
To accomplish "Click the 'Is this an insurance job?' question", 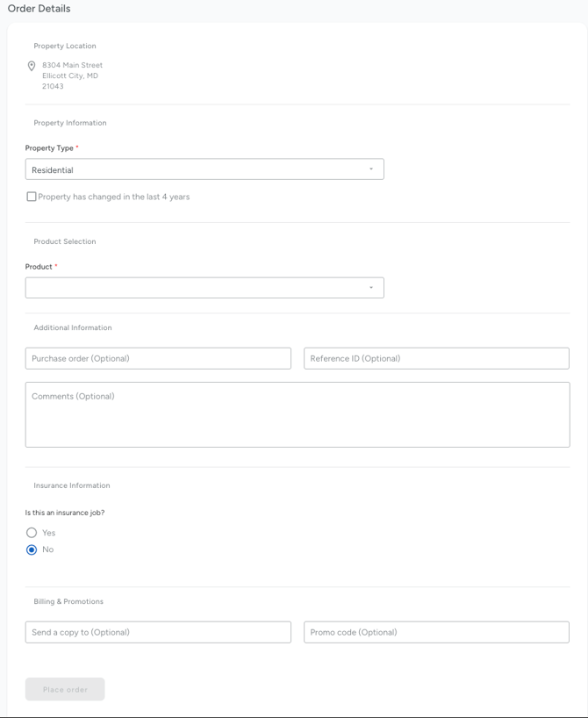I will pyautogui.click(x=64, y=513).
